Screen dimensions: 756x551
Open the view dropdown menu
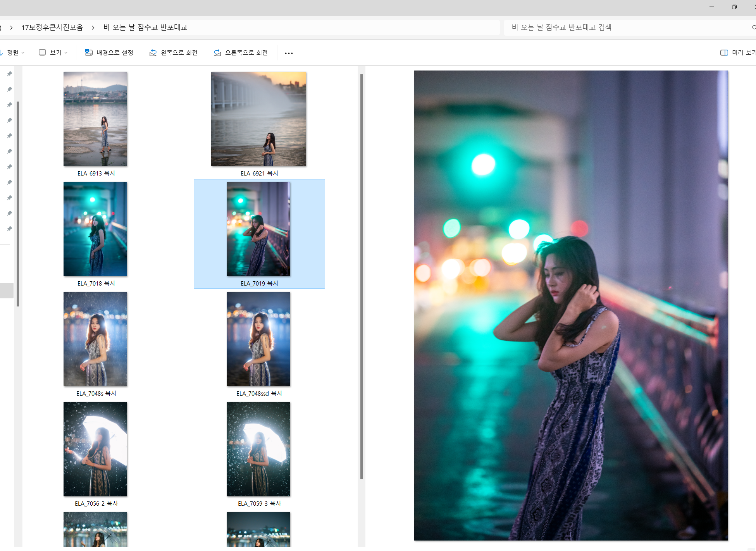pos(53,53)
